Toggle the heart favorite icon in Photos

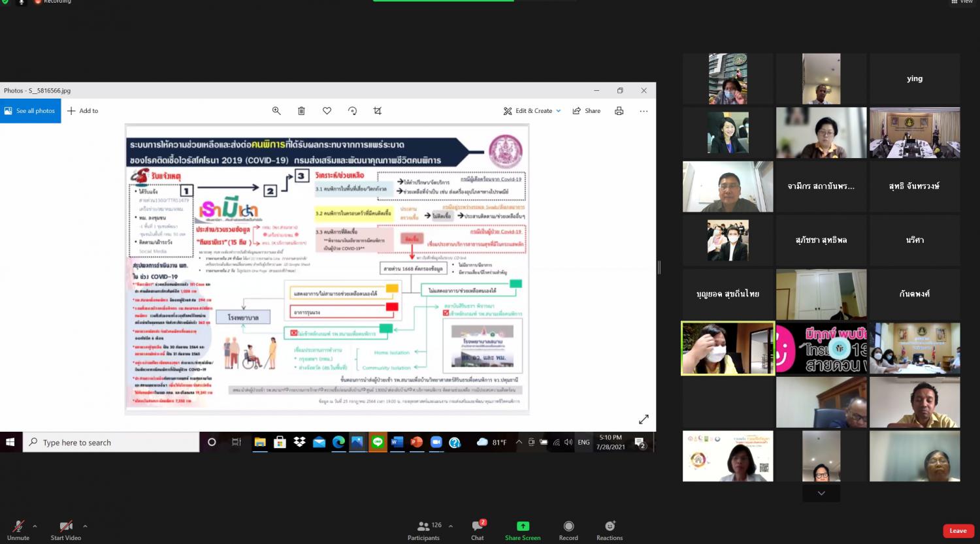click(x=327, y=111)
